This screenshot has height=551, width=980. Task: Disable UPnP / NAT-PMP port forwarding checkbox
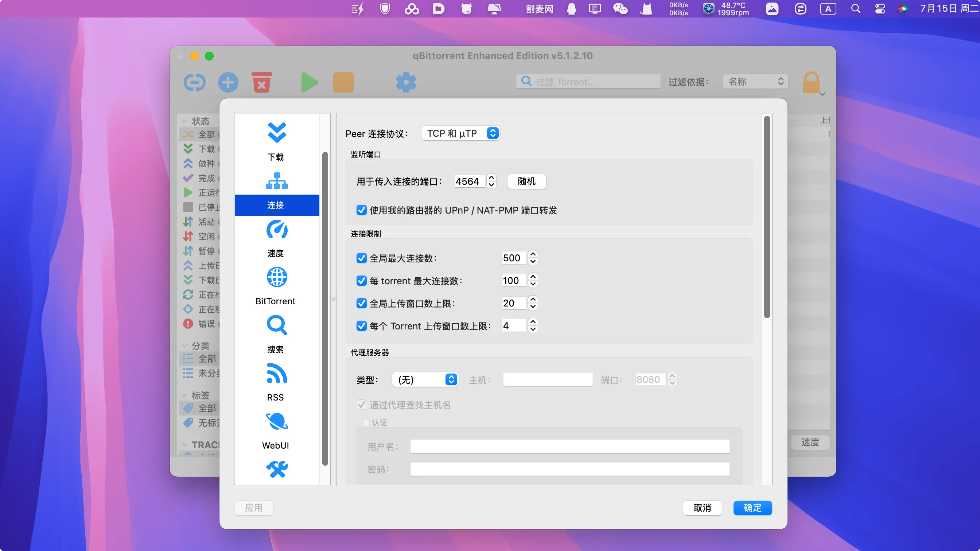coord(361,210)
